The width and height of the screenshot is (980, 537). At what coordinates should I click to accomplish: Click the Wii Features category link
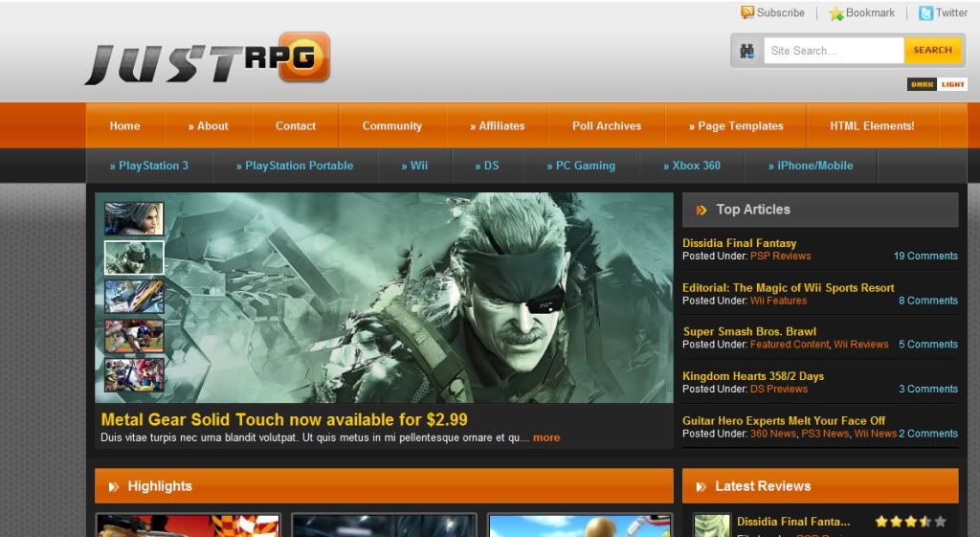point(778,301)
